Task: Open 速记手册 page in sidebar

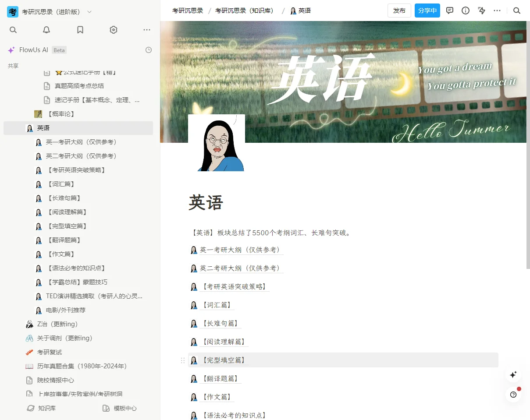Action: (97, 100)
